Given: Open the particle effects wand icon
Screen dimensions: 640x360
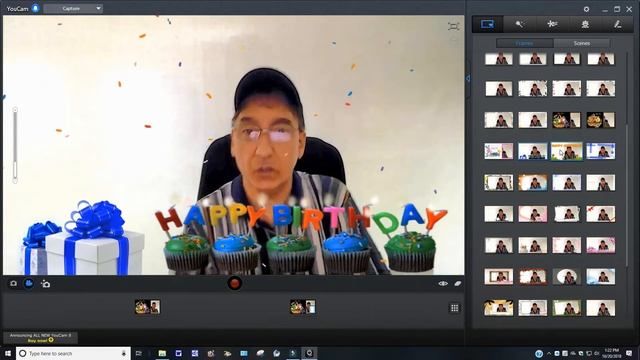Looking at the screenshot, I should pos(519,24).
